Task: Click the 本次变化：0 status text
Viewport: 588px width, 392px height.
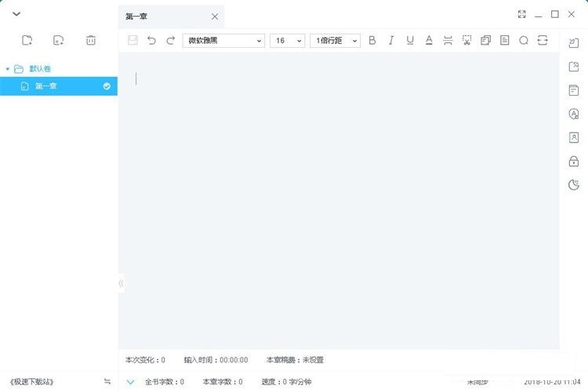Action: tap(145, 360)
